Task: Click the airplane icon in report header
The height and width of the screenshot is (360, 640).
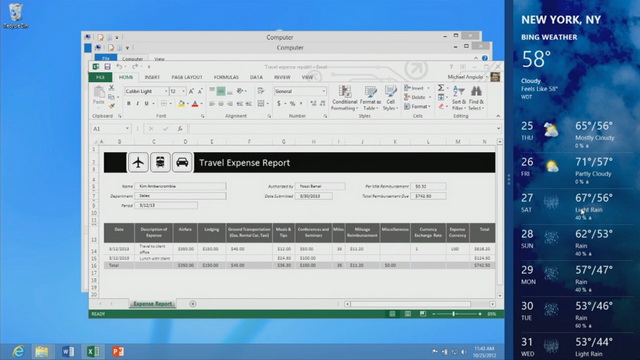Action: click(x=138, y=162)
